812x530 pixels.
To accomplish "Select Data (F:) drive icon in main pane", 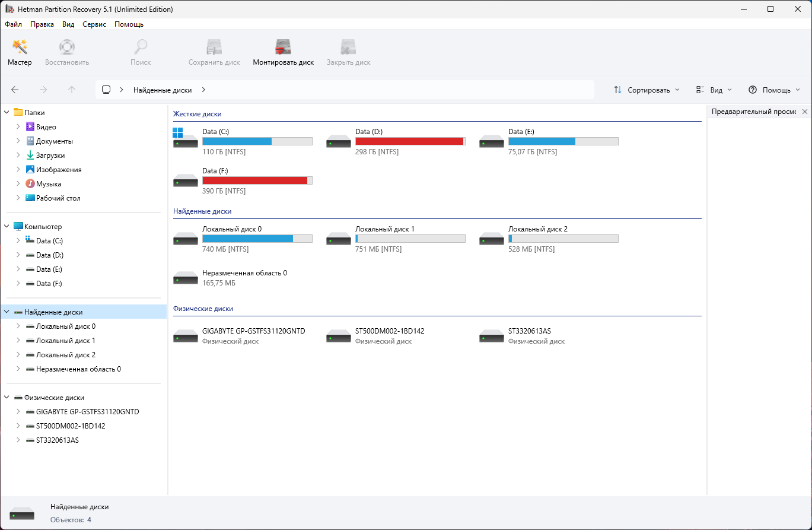I will pyautogui.click(x=186, y=180).
